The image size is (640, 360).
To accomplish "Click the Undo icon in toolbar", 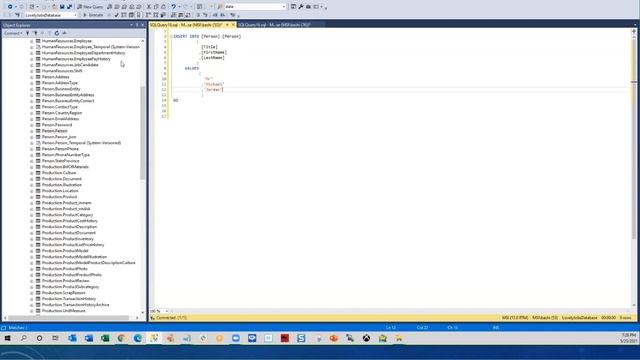I will tap(173, 7).
